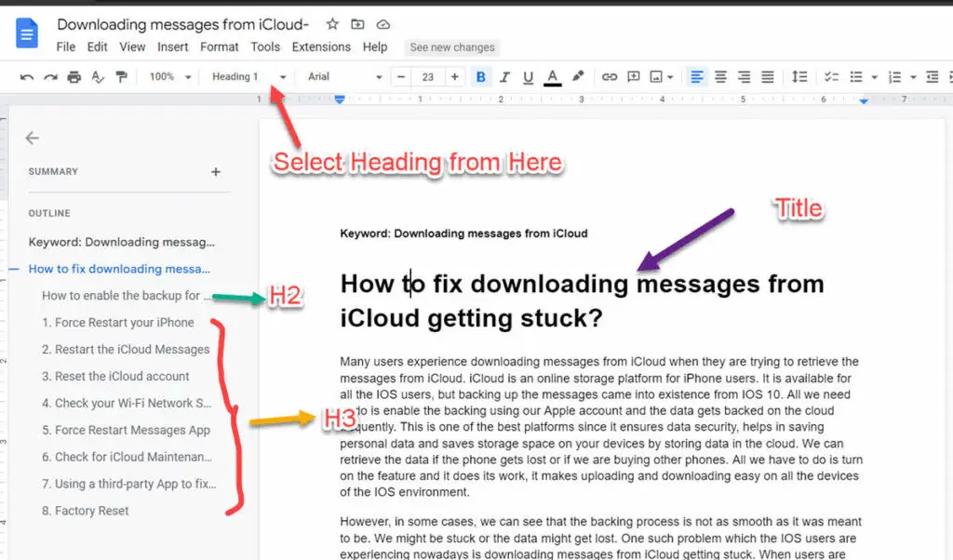Viewport: 953px width, 560px height.
Task: Jump to 3. Reset the iCloud account
Action: pyautogui.click(x=115, y=376)
